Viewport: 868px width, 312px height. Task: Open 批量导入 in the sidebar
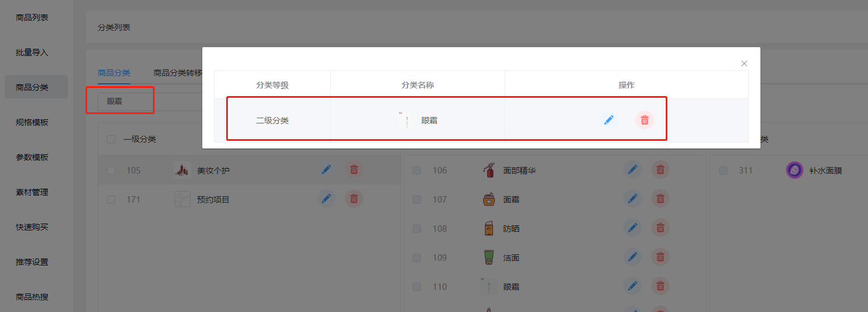pos(32,52)
